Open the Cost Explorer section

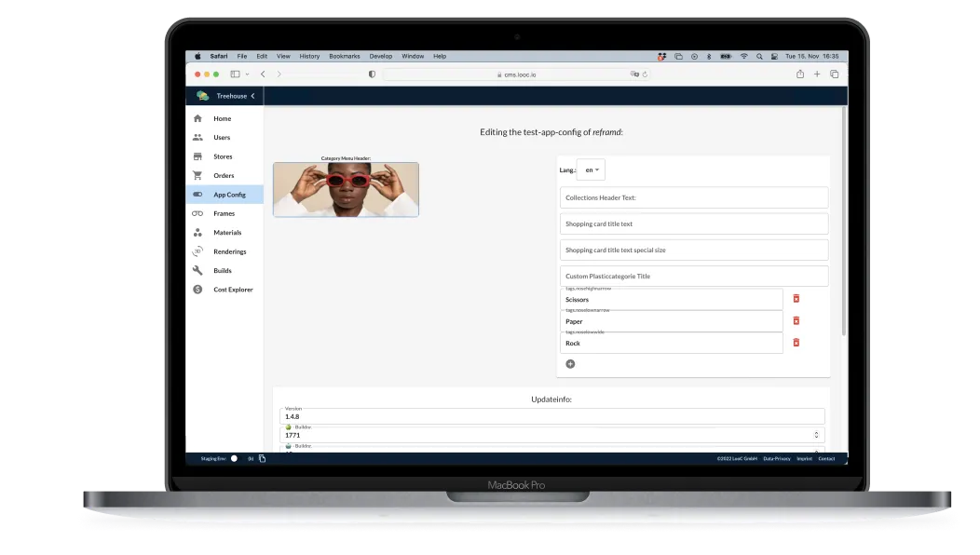[233, 290]
